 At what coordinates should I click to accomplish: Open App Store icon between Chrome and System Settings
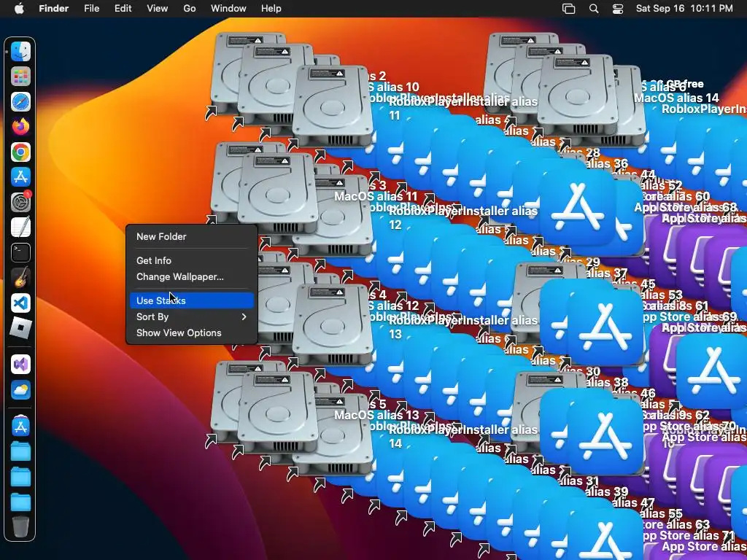point(20,177)
